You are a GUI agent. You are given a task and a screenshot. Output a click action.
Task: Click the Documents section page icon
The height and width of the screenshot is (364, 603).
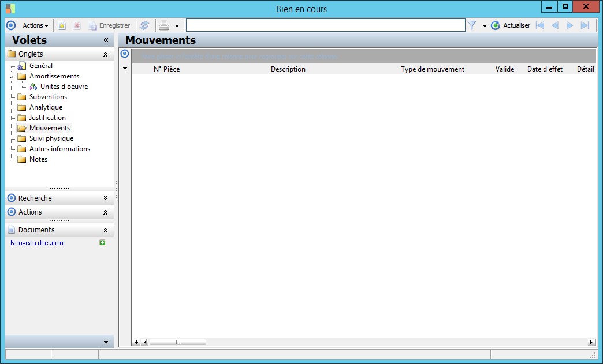[x=12, y=230]
